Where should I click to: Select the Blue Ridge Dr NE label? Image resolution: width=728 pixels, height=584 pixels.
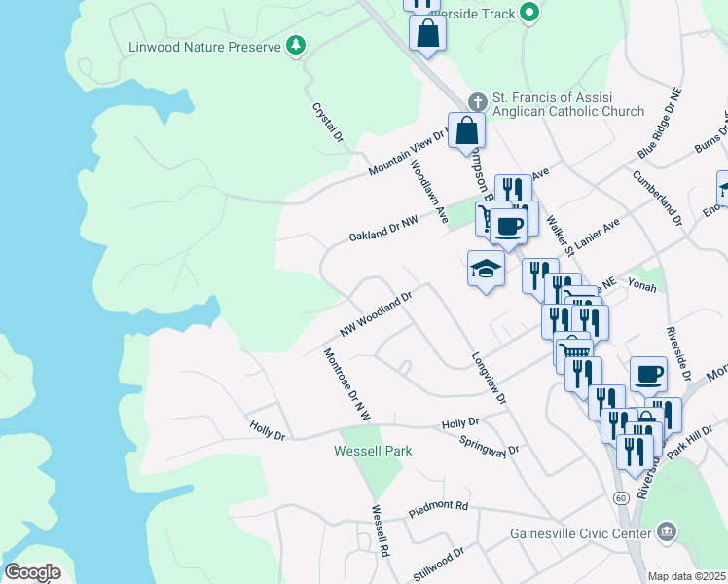click(x=660, y=123)
